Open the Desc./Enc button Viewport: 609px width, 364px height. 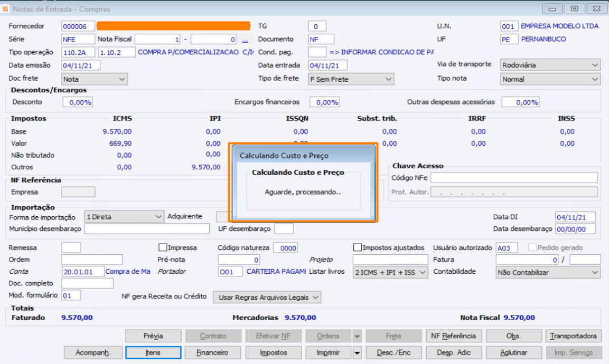(x=393, y=353)
